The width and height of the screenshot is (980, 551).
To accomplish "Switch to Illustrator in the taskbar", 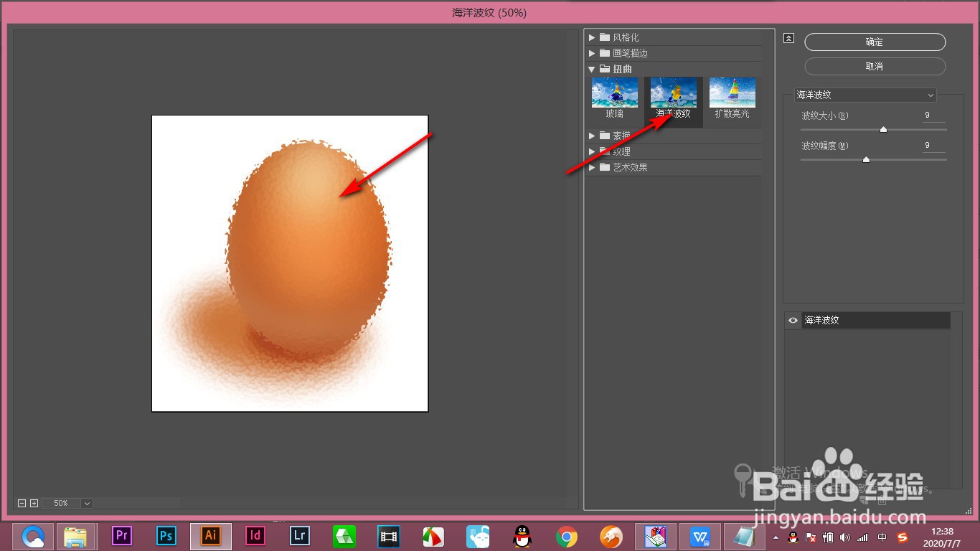I will coord(211,536).
